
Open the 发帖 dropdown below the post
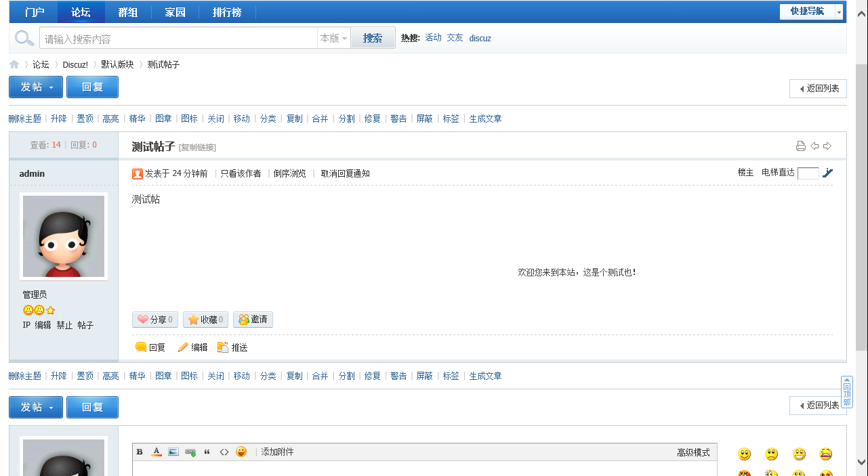(36, 407)
